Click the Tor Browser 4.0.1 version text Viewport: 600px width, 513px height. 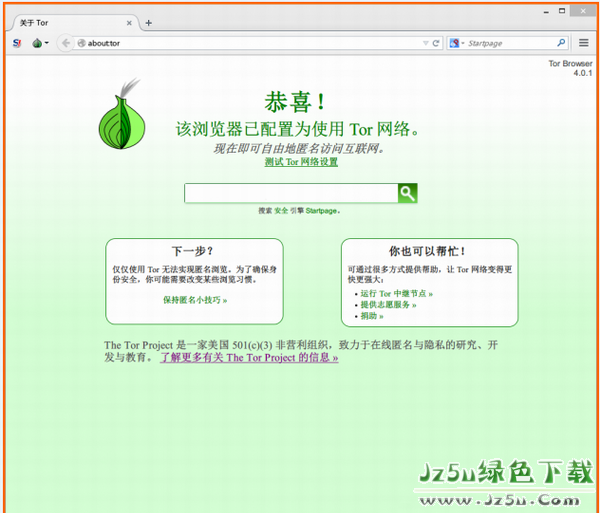(570, 68)
